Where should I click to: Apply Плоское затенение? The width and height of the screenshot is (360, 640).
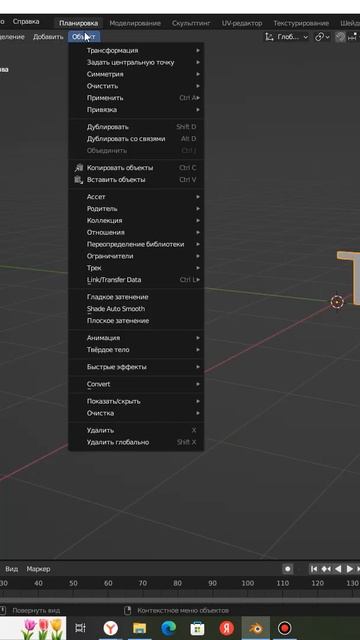tap(136, 320)
